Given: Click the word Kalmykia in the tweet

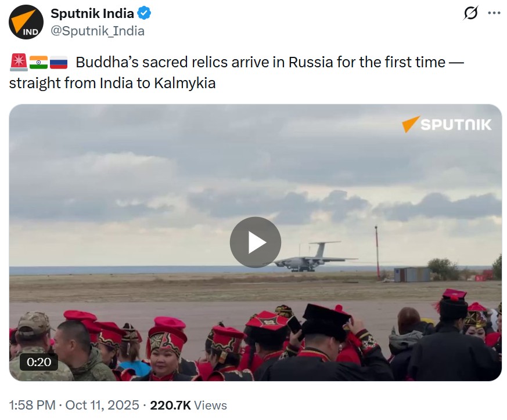Looking at the screenshot, I should coord(185,83).
